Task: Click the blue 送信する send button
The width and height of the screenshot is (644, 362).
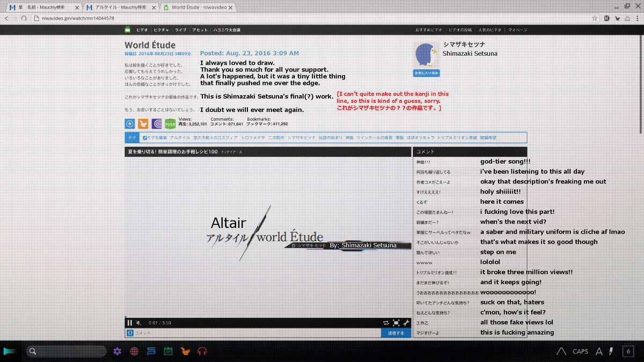Action: pyautogui.click(x=396, y=333)
